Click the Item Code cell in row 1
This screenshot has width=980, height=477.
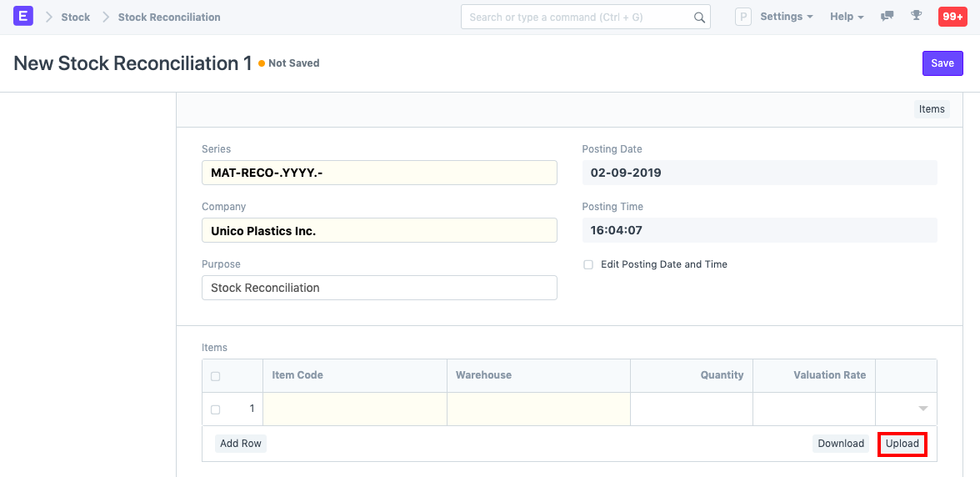coord(355,409)
